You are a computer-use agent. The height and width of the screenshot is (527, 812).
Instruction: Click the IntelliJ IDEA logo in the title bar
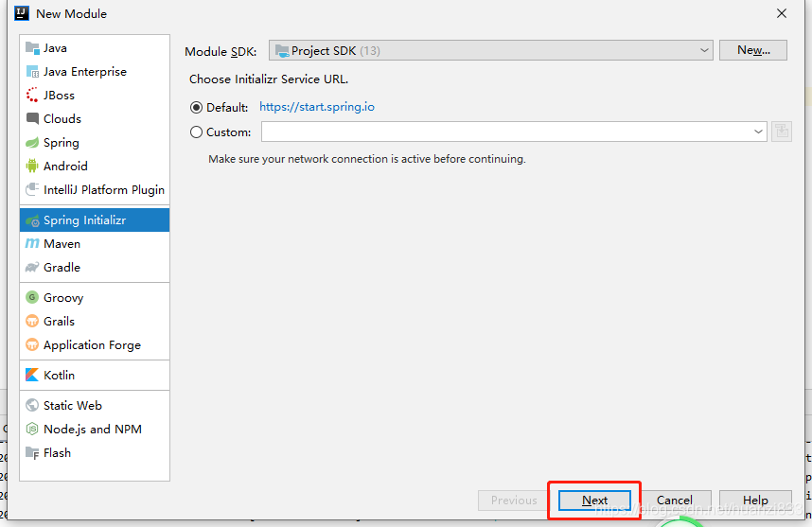coord(22,13)
